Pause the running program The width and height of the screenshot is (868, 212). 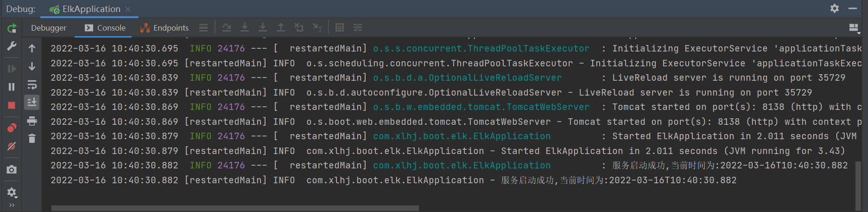12,87
